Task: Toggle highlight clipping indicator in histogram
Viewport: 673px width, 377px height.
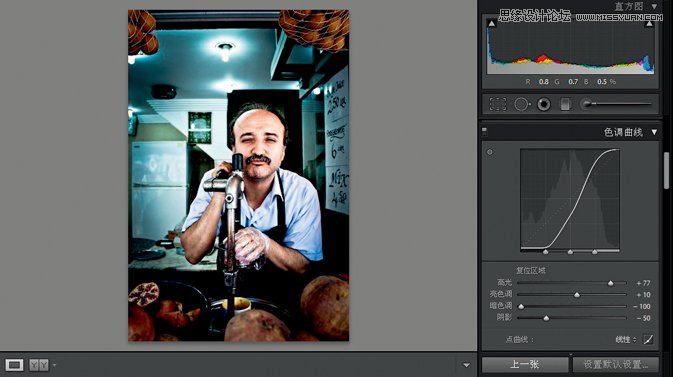Action: [x=649, y=24]
